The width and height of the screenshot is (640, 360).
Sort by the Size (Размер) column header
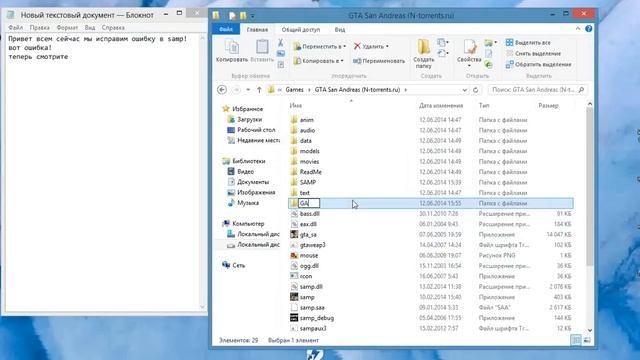(548, 105)
